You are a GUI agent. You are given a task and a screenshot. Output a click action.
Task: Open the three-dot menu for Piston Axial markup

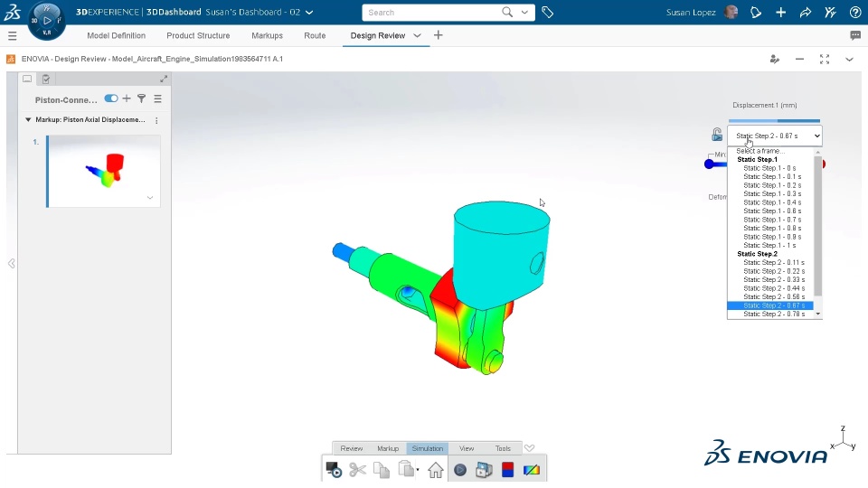point(156,120)
